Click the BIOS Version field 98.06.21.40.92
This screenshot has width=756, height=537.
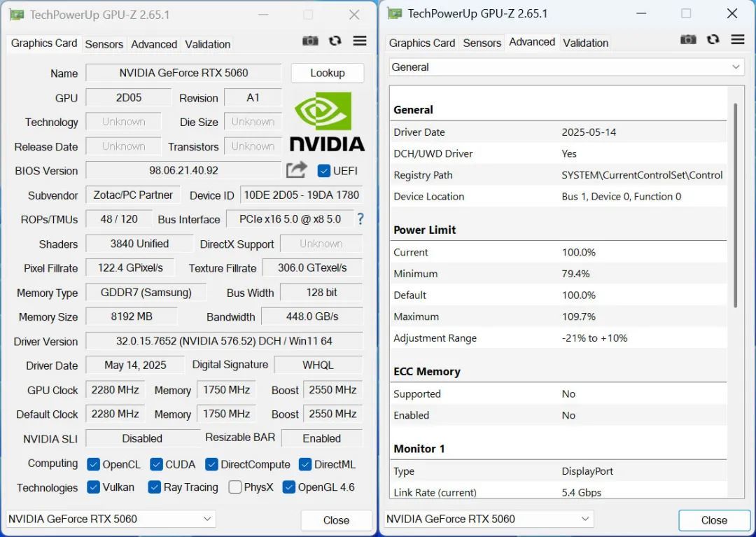183,170
